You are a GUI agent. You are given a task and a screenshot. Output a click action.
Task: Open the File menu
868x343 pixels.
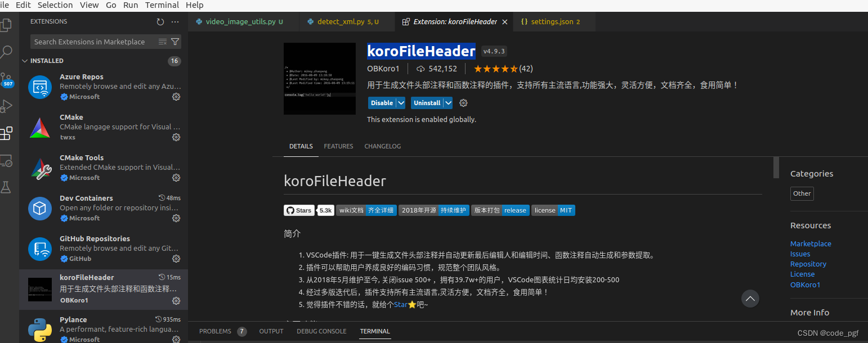click(5, 5)
